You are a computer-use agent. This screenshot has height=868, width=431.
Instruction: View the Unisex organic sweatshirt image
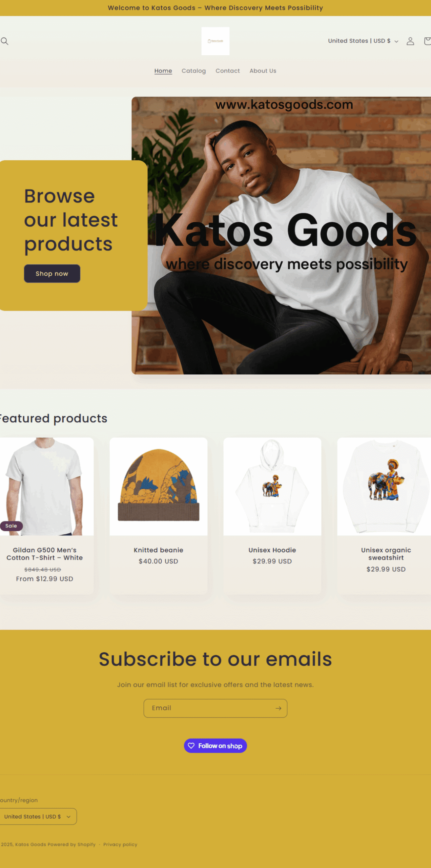(x=384, y=486)
